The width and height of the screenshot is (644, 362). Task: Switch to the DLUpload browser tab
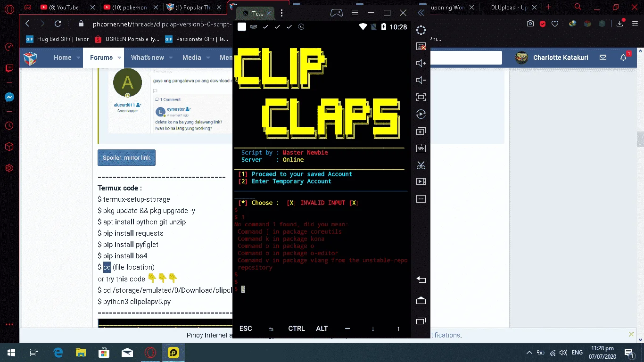coord(509,7)
